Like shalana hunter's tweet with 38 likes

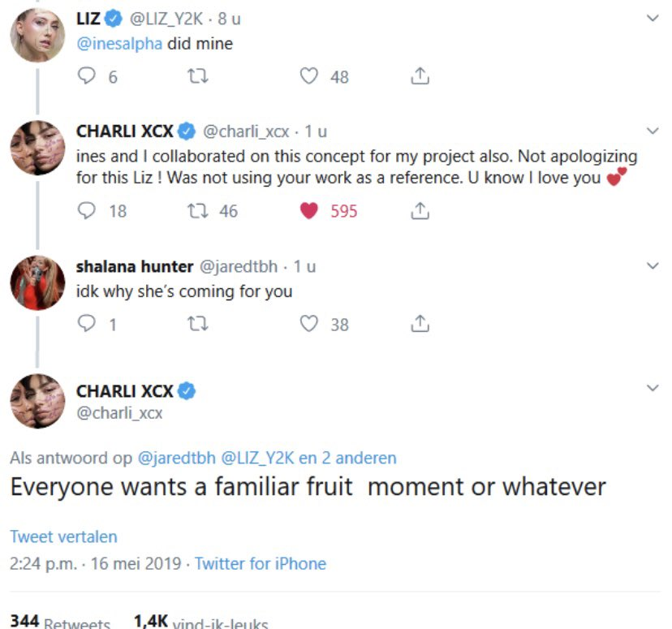308,324
